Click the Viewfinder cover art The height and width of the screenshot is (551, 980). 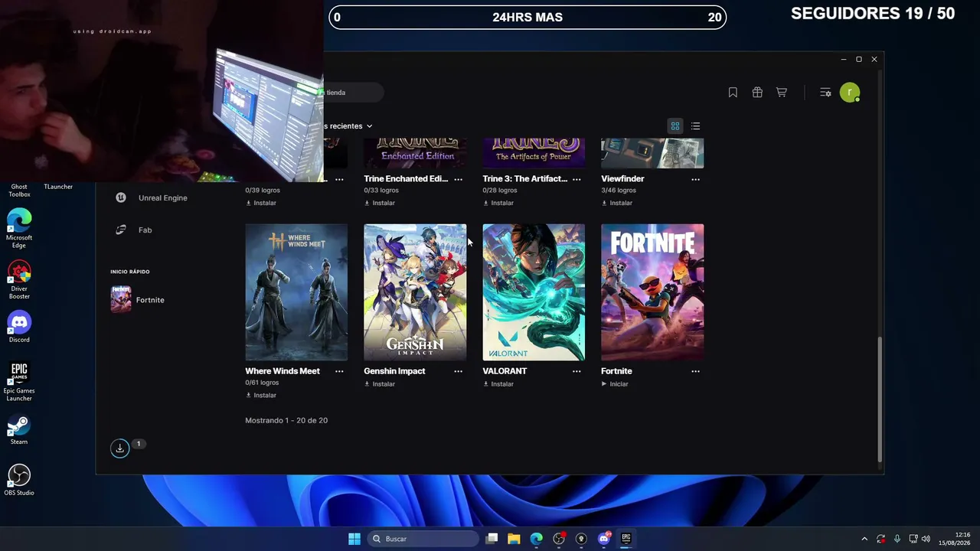pos(652,153)
